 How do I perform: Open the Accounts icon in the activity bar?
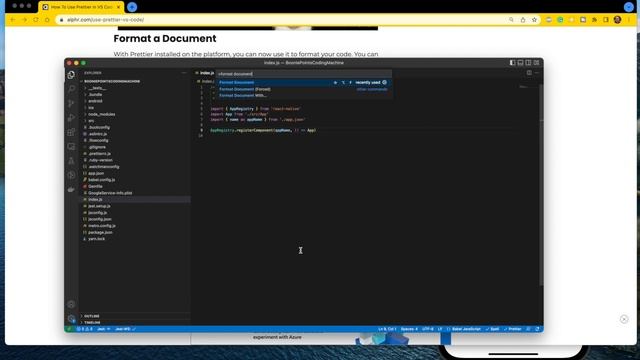click(71, 304)
